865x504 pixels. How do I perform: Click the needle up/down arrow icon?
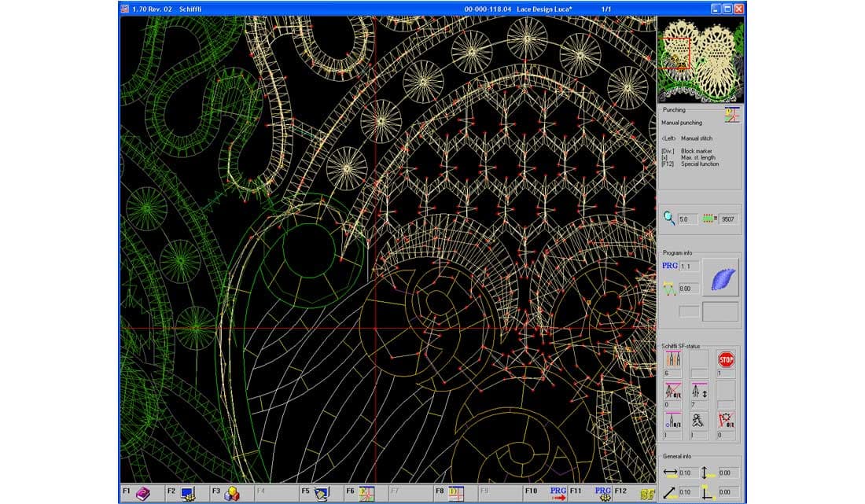point(699,391)
